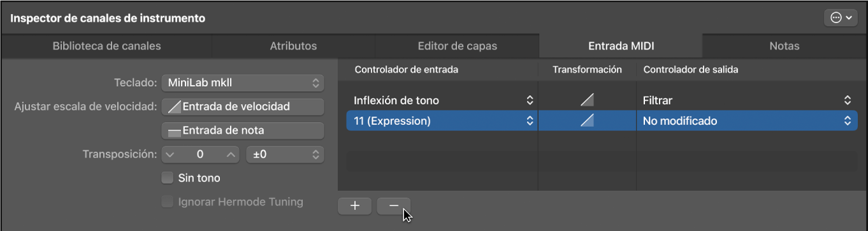
Task: Increase transposition with the up chevron
Action: pos(231,154)
